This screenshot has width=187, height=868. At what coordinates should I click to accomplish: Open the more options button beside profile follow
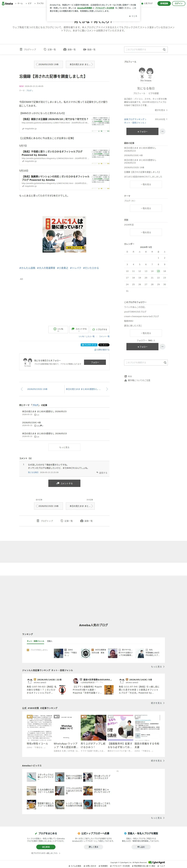(162, 131)
